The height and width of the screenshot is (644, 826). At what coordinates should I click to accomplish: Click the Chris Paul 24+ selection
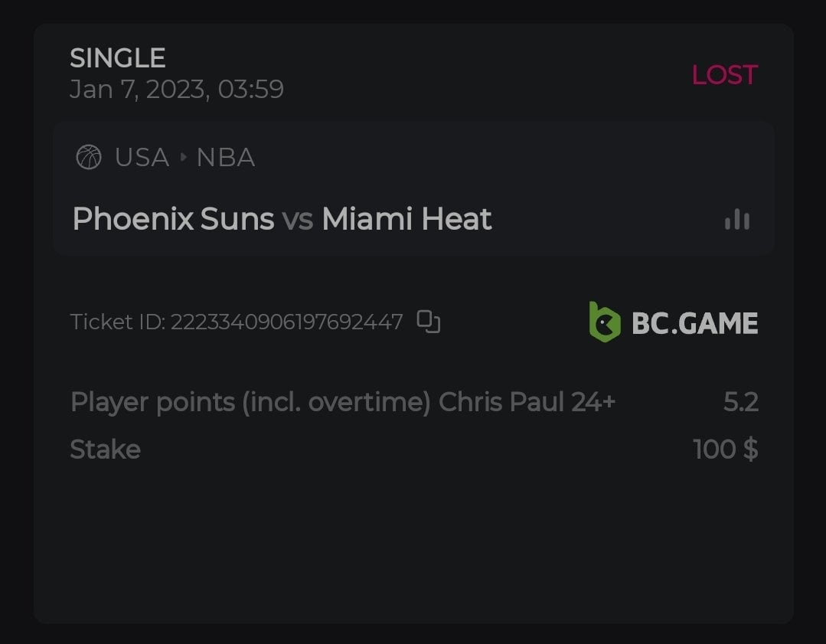click(527, 402)
